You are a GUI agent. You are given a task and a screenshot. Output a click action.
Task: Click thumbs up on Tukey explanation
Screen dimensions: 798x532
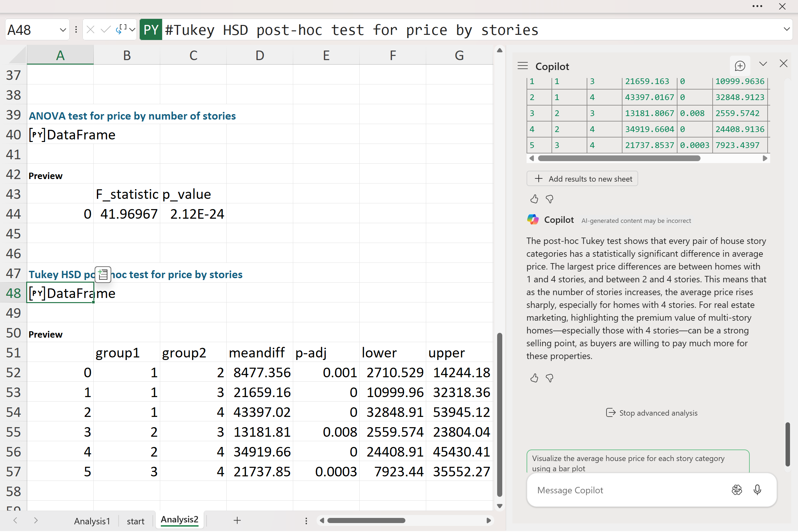pos(534,378)
